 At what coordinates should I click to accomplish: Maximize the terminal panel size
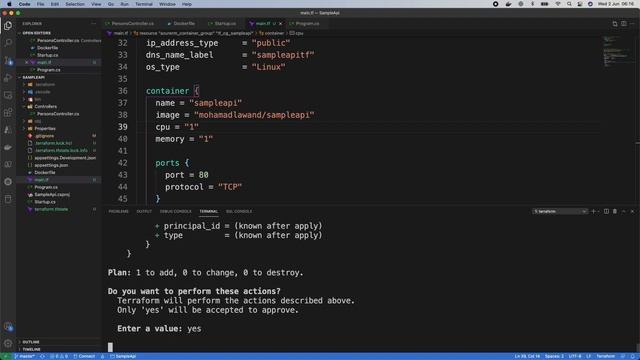pos(624,211)
